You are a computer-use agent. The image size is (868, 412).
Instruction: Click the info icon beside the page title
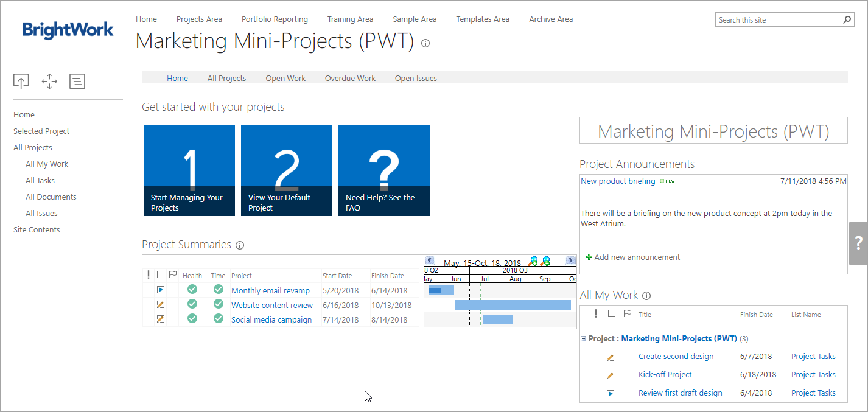tap(425, 43)
